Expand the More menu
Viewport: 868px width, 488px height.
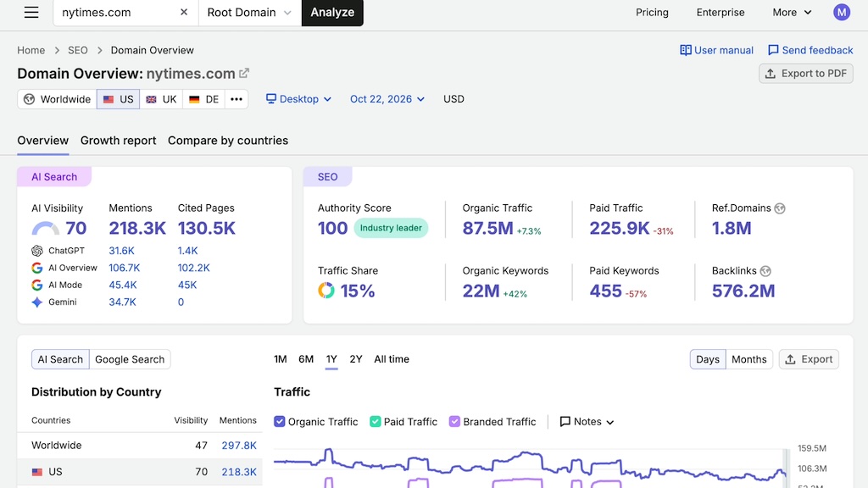[792, 12]
